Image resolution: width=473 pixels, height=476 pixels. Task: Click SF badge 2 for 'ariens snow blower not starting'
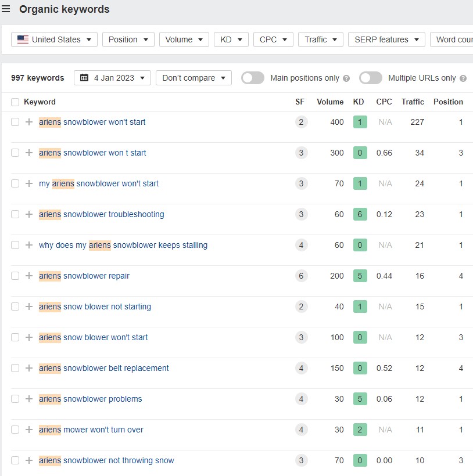click(301, 306)
